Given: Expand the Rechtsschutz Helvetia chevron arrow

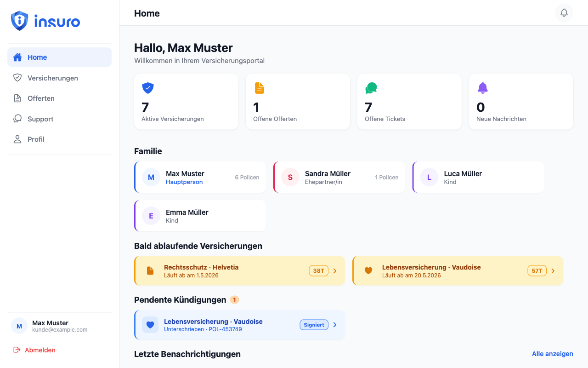Looking at the screenshot, I should tap(335, 271).
